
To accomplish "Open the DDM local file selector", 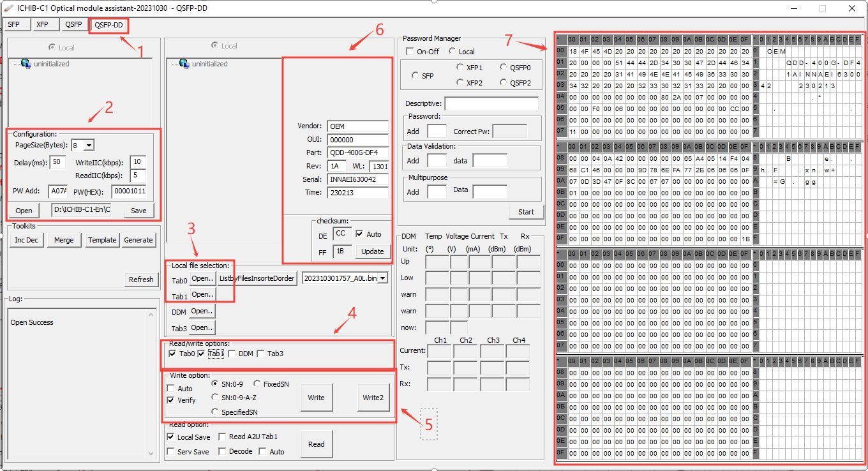I will [x=202, y=311].
